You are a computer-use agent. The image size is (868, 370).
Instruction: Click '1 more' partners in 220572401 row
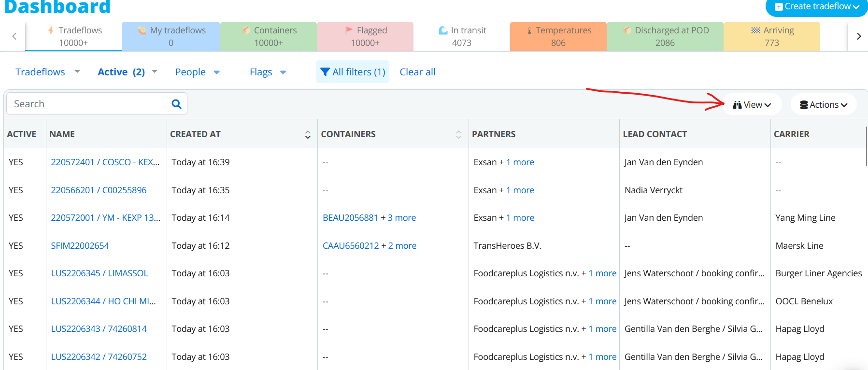click(520, 162)
